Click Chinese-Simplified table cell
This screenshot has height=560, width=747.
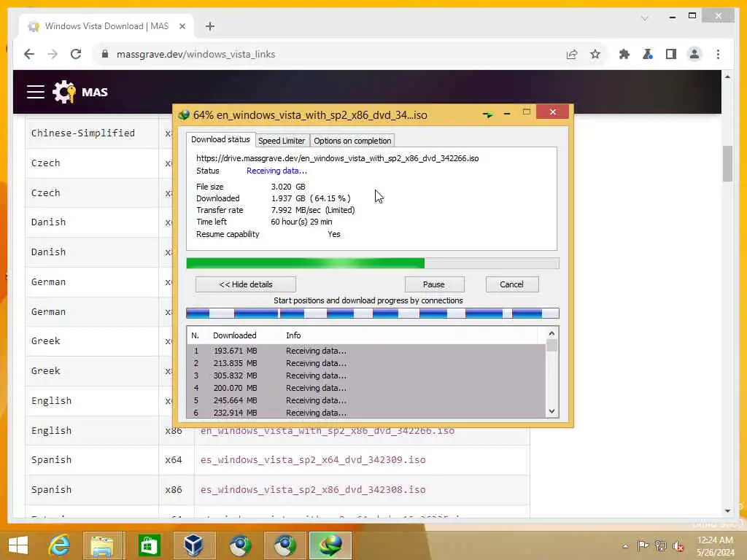point(92,133)
